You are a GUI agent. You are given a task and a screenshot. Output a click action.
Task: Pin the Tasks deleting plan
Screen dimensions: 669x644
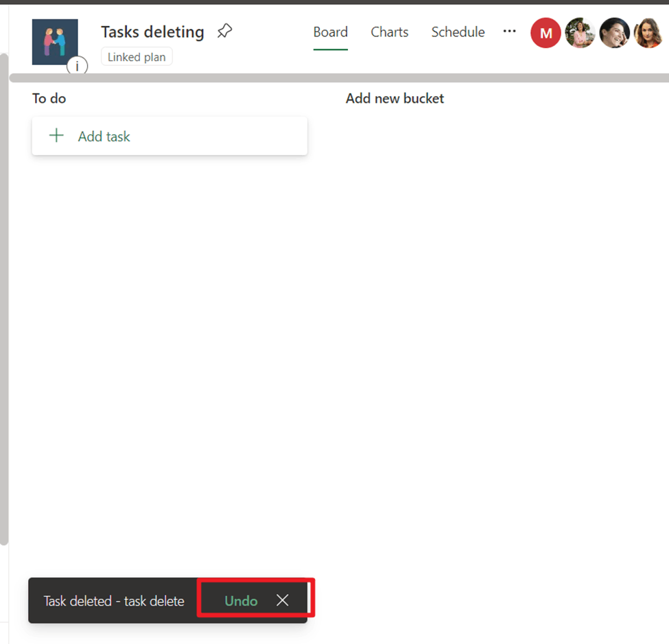[224, 31]
